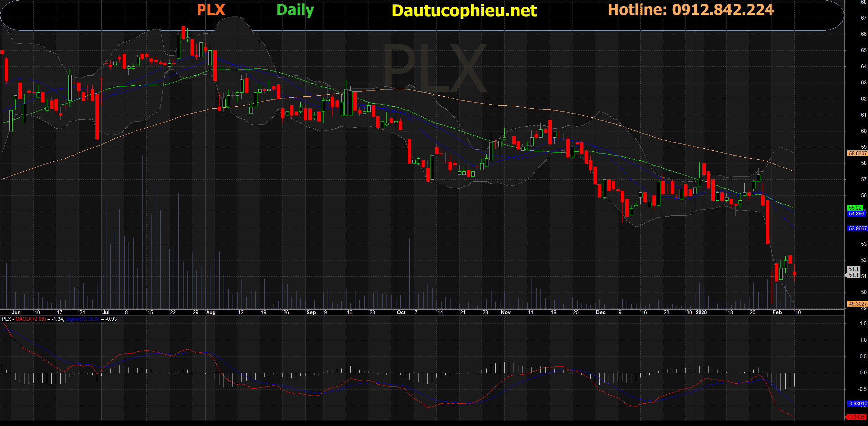Click the Oct marker on time axis

401,312
